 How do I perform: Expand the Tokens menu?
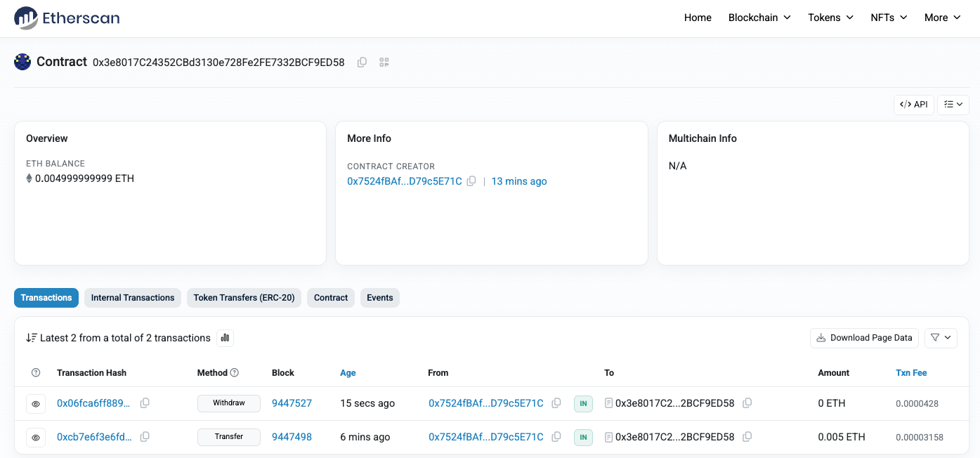click(831, 18)
